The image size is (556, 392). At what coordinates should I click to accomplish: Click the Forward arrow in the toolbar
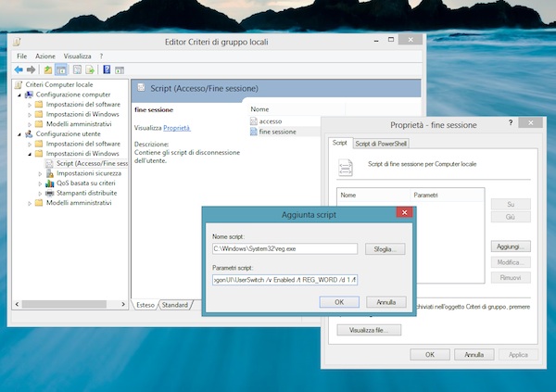[x=32, y=70]
